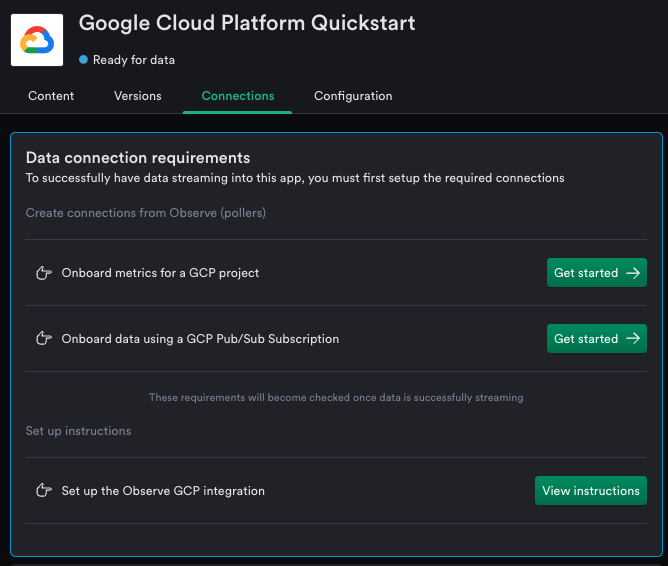Click the blue Ready for data status dot
The width and height of the screenshot is (668, 566).
point(84,60)
